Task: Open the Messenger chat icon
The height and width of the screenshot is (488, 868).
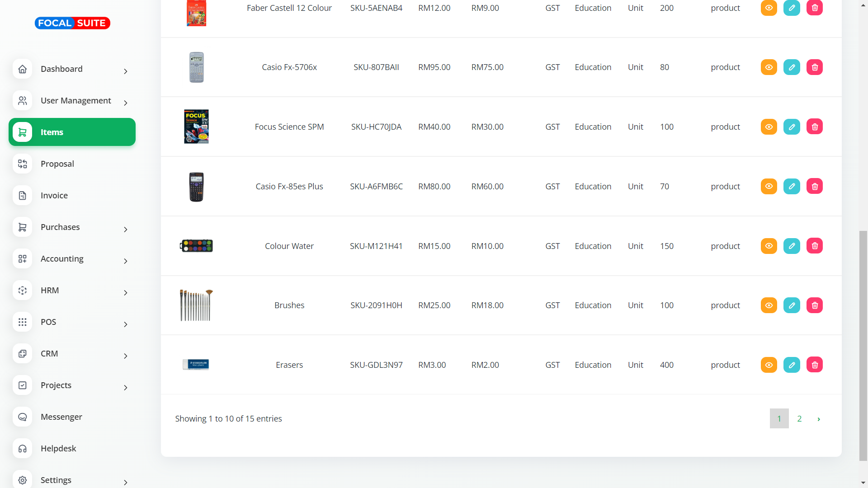Action: click(x=23, y=417)
